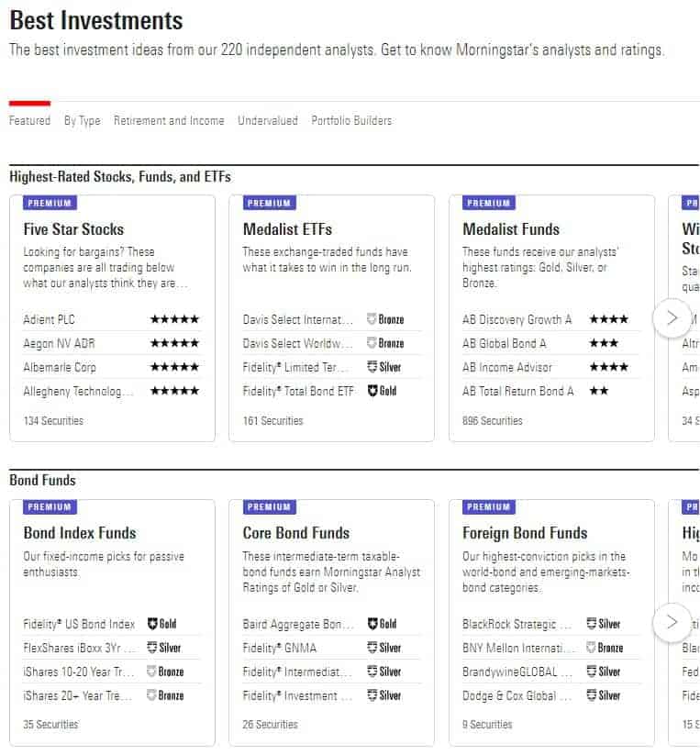Click the PREMIUM badge on the Foreign Bond Funds card
Image resolution: width=700 pixels, height=755 pixels.
[487, 506]
